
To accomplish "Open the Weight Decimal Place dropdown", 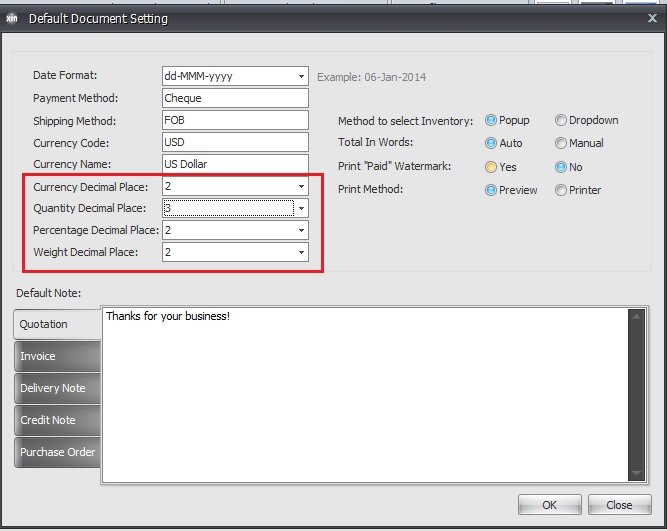I will (x=301, y=252).
